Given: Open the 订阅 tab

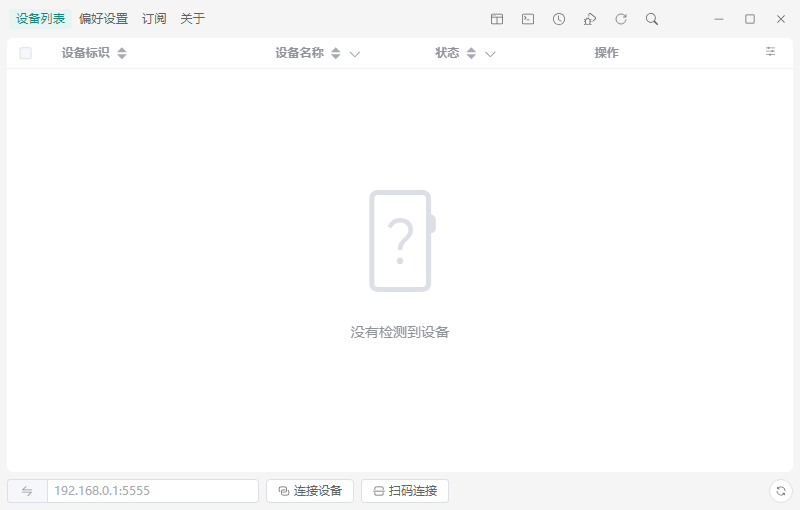Looking at the screenshot, I should coord(154,19).
